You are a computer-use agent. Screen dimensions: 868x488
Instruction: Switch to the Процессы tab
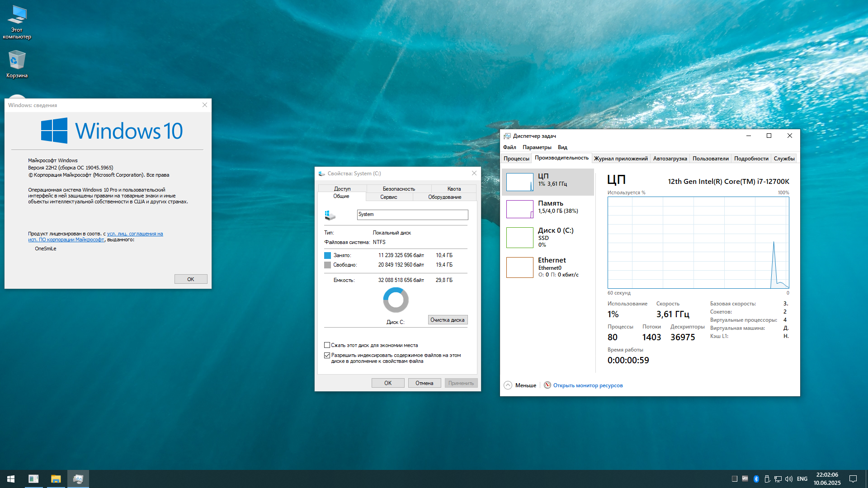coord(516,158)
